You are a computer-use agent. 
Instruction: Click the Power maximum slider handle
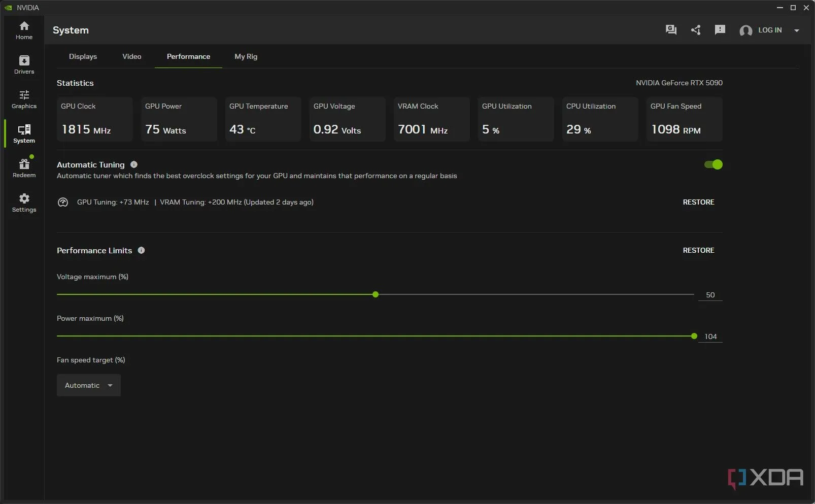tap(694, 336)
